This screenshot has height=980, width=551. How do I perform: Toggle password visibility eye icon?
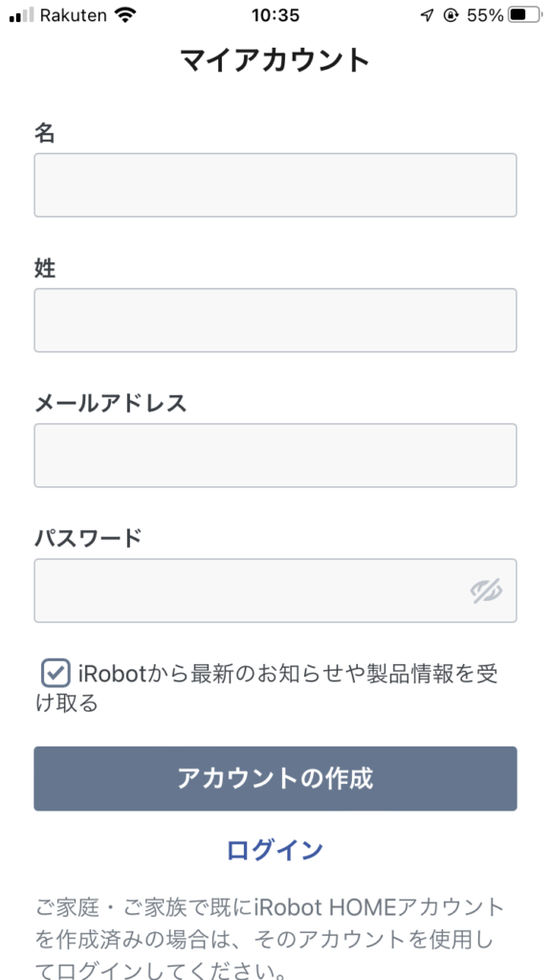(x=487, y=590)
